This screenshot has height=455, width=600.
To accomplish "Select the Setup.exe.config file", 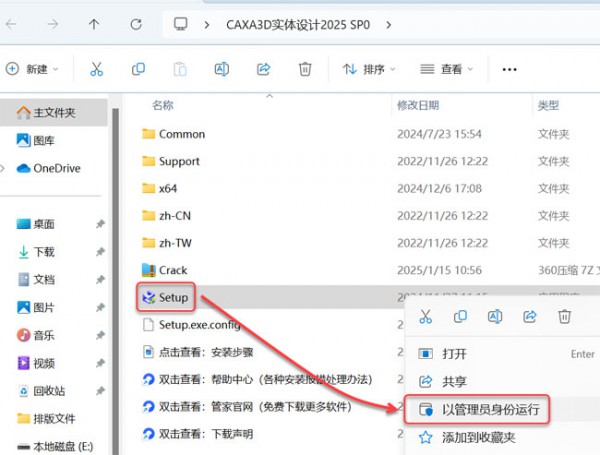I will pos(191,325).
